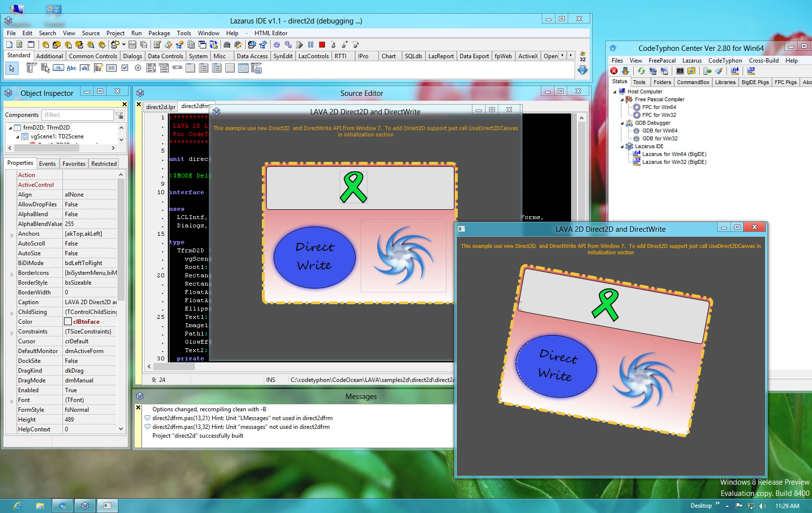Select vgScene1: TD2Scene in component tree

click(x=57, y=136)
